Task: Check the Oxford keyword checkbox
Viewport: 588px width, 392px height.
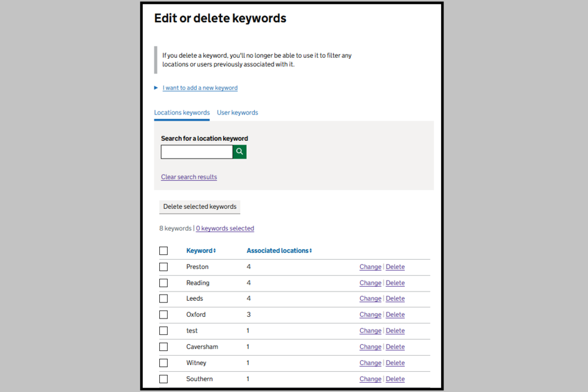Action: tap(164, 315)
